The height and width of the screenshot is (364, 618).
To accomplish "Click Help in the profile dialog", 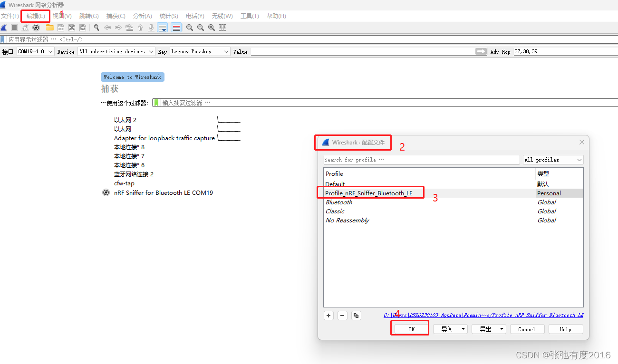I will click(x=565, y=329).
